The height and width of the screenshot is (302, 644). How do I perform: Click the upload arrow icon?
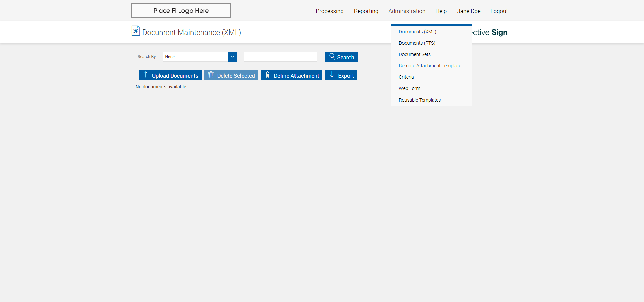click(x=146, y=75)
